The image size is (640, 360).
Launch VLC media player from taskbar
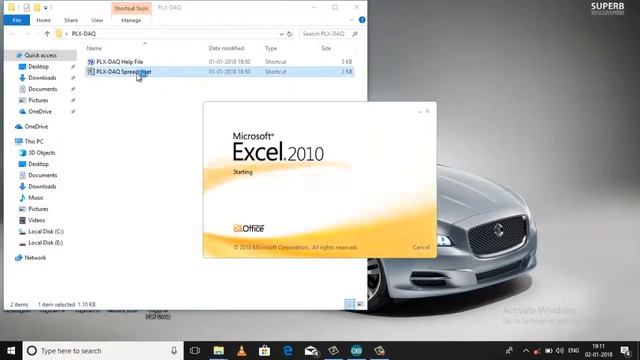(x=242, y=351)
